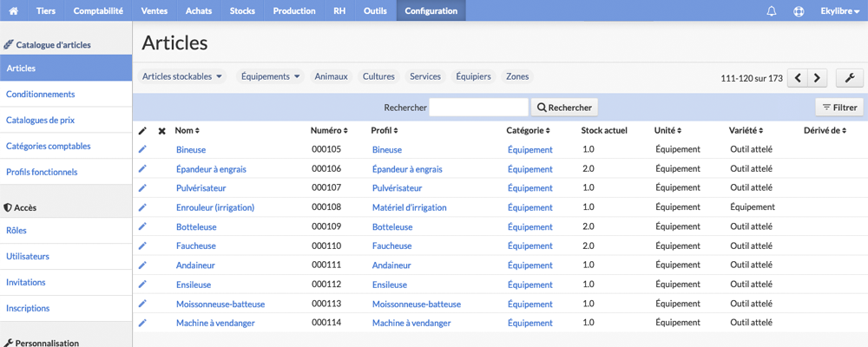Image resolution: width=868 pixels, height=347 pixels.
Task: Edit the Bineuse row pencil icon
Action: click(x=142, y=149)
